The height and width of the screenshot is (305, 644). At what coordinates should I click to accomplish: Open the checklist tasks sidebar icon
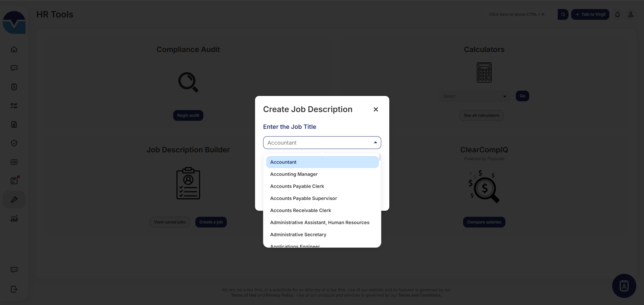pyautogui.click(x=14, y=106)
